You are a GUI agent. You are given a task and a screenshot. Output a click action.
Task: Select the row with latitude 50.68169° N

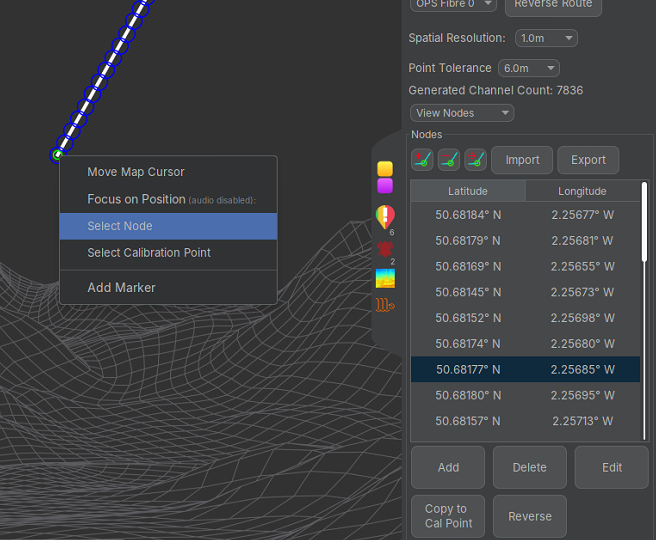(x=525, y=266)
